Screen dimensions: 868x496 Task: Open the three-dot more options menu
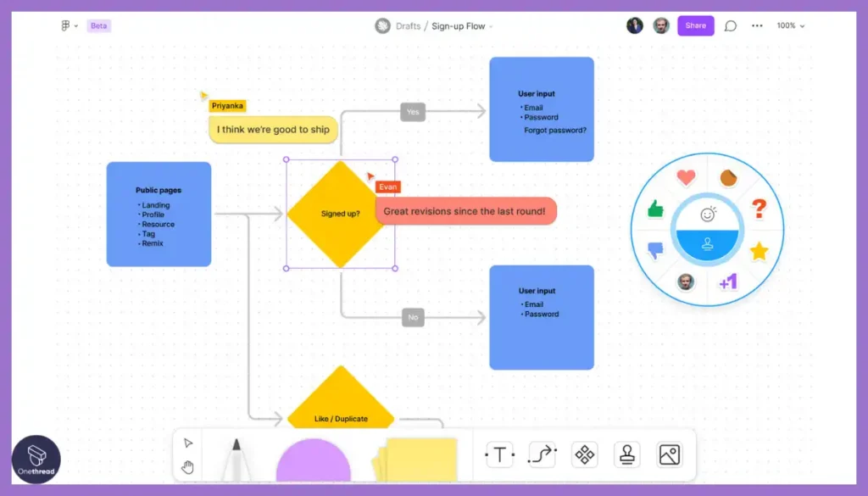pos(757,25)
